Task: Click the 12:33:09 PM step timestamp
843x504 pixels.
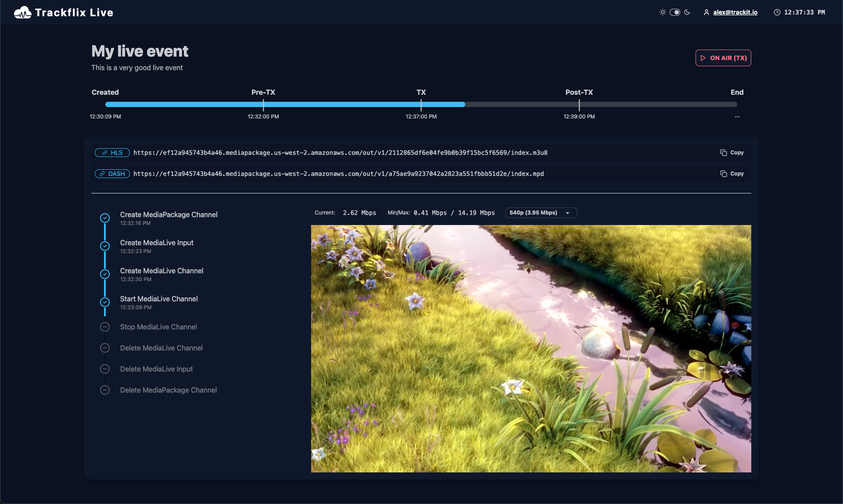Action: pyautogui.click(x=136, y=307)
